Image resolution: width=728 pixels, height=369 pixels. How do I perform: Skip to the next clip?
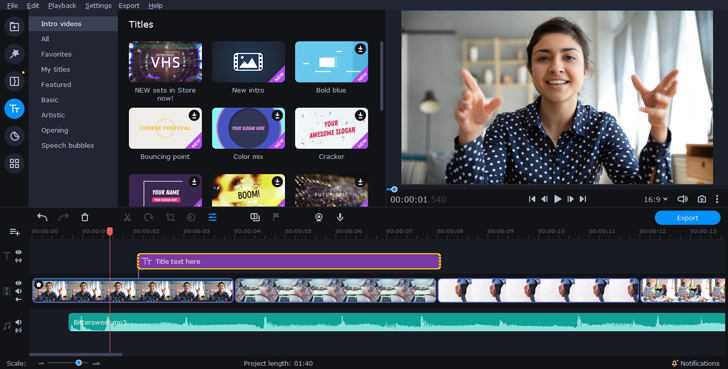point(583,199)
